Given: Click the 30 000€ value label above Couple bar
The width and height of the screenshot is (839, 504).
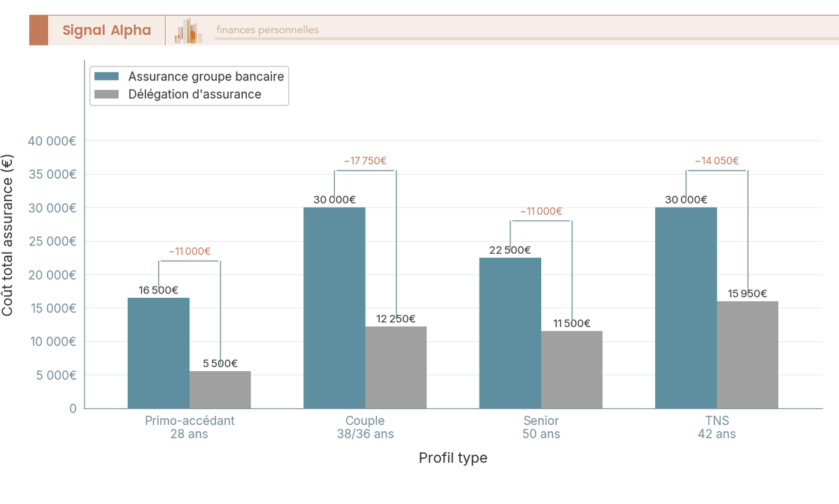Looking at the screenshot, I should tap(334, 199).
